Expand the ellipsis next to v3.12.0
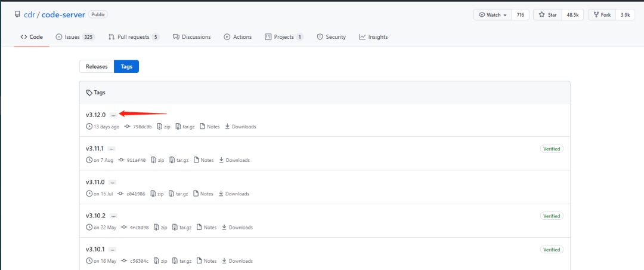This screenshot has width=644, height=270. pyautogui.click(x=113, y=115)
